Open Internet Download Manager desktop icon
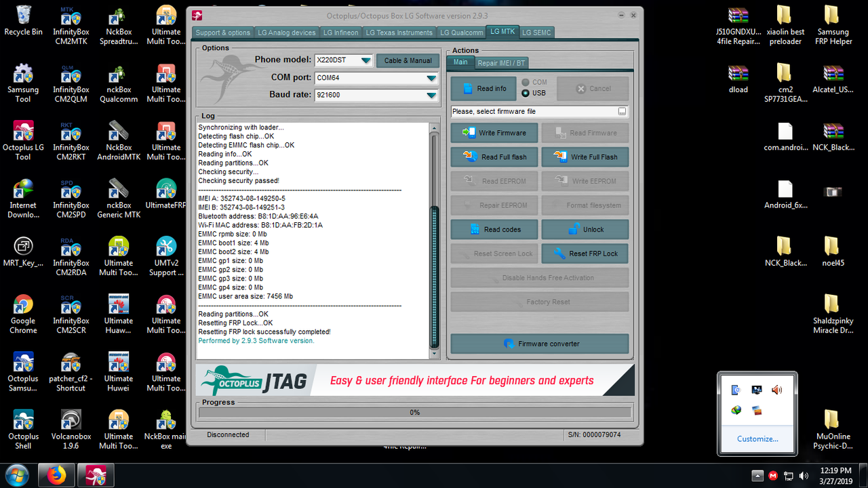The width and height of the screenshot is (868, 488). point(23,199)
